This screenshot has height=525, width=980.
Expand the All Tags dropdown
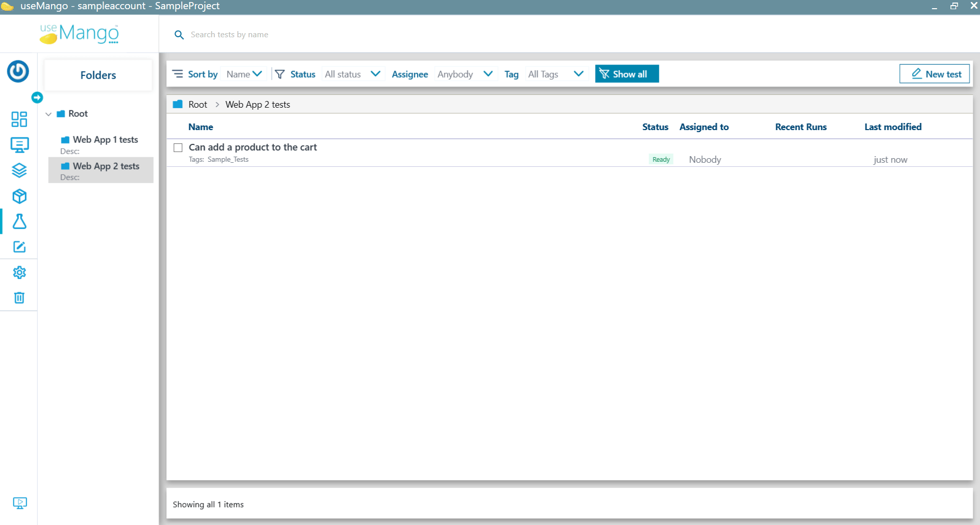click(x=555, y=74)
